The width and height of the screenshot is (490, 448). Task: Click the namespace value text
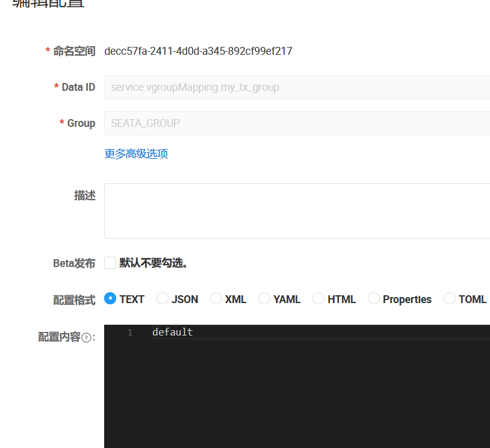click(x=199, y=51)
